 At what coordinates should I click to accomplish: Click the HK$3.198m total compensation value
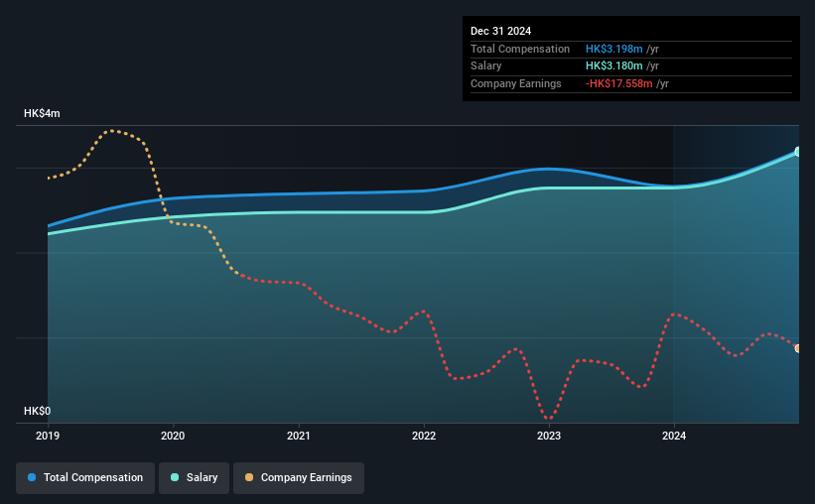coord(613,49)
